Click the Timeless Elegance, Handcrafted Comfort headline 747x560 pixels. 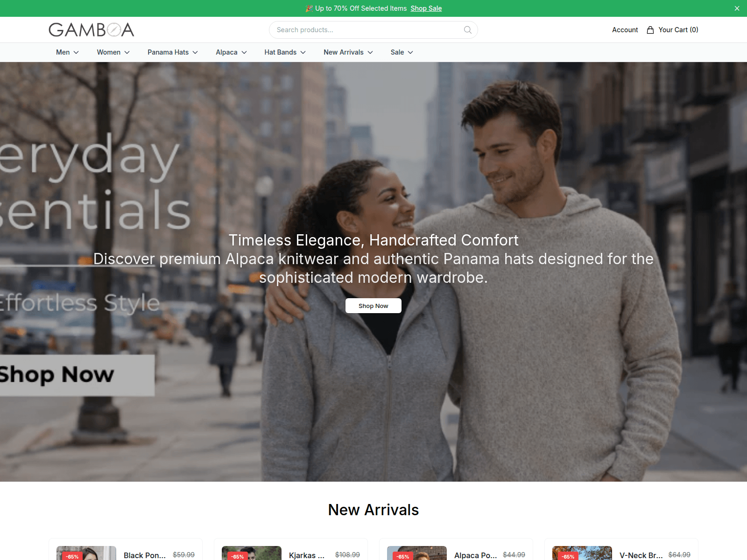click(373, 240)
